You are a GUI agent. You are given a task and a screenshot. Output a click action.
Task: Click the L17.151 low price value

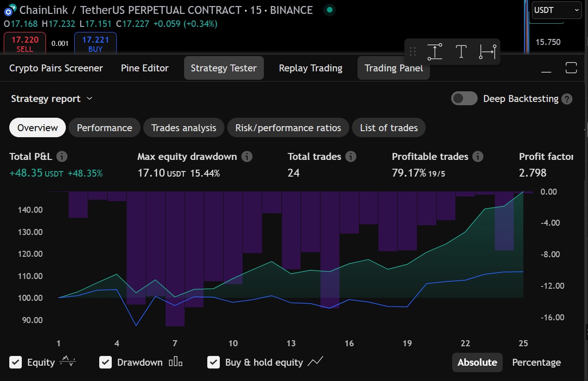coord(96,24)
